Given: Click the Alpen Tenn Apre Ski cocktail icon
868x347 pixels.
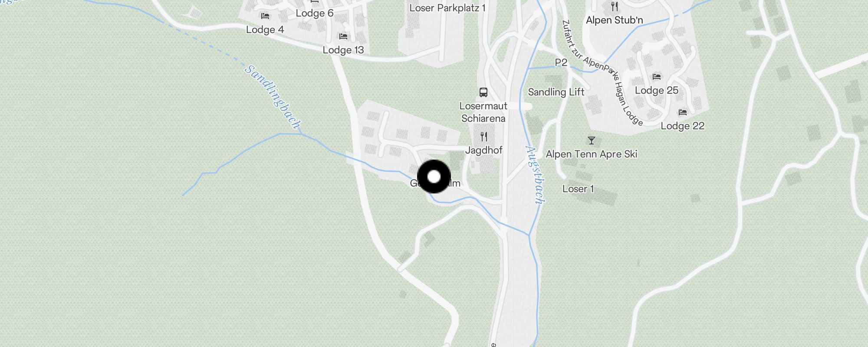Looking at the screenshot, I should point(591,141).
